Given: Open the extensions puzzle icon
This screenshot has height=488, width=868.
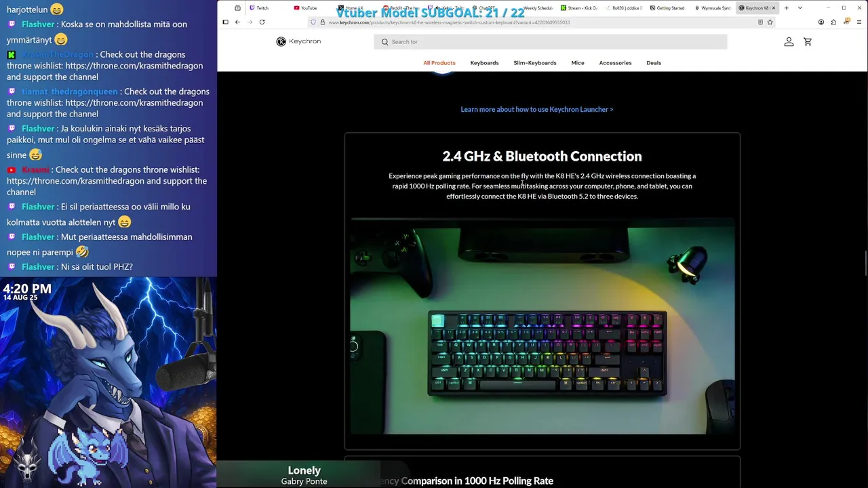Looking at the screenshot, I should click(833, 22).
